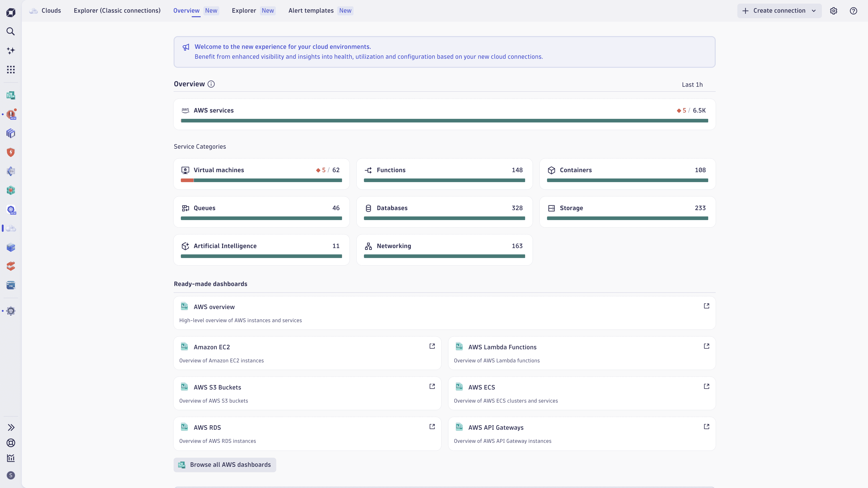This screenshot has height=488, width=868.
Task: Expand the sidebar with the double-chevron
Action: click(11, 427)
